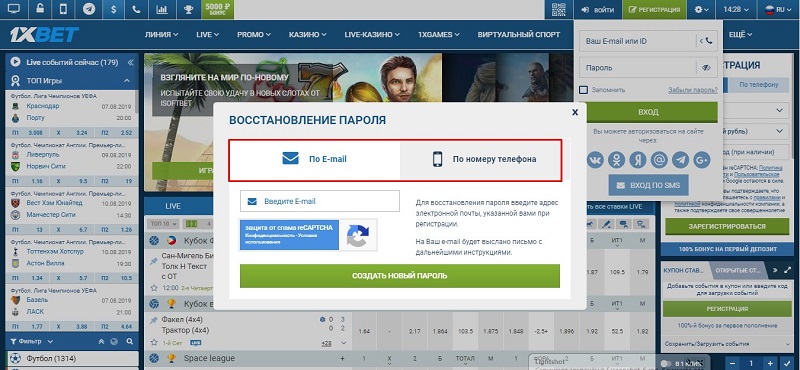Select По телефону registration tab

tap(759, 85)
